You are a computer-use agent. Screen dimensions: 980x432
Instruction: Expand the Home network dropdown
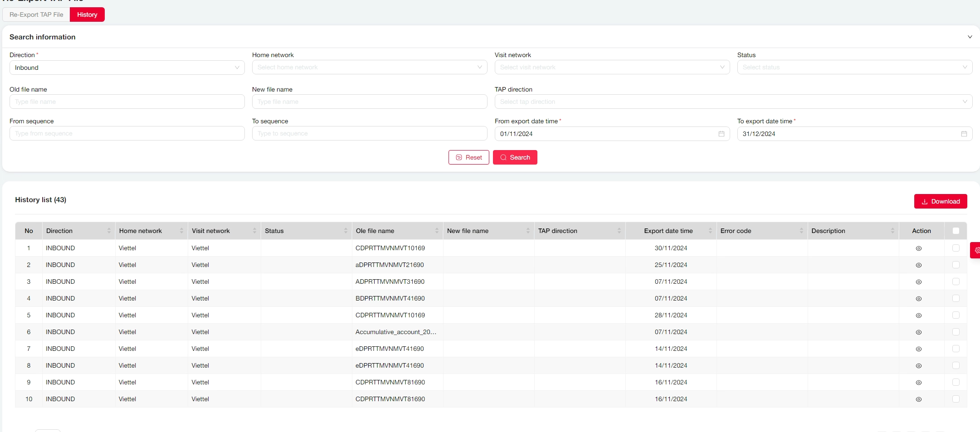click(x=369, y=67)
